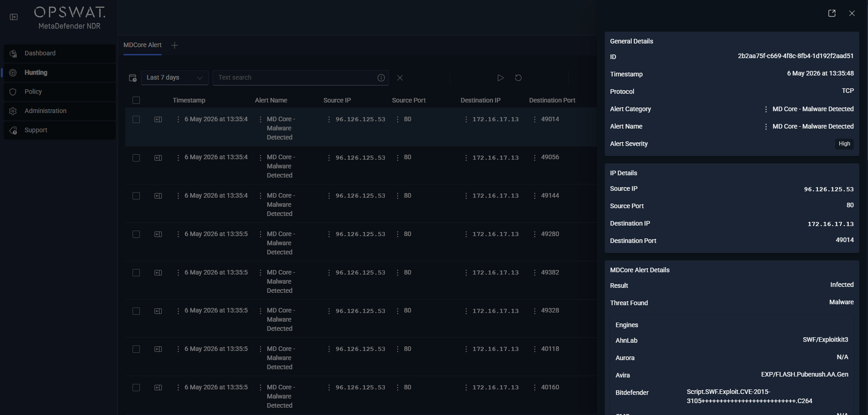The width and height of the screenshot is (868, 415).
Task: Run the query with play icon
Action: coord(501,78)
